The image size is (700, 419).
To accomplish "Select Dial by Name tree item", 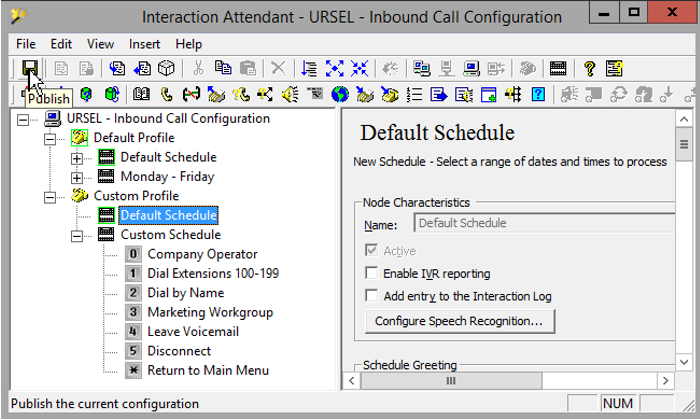I will click(185, 293).
